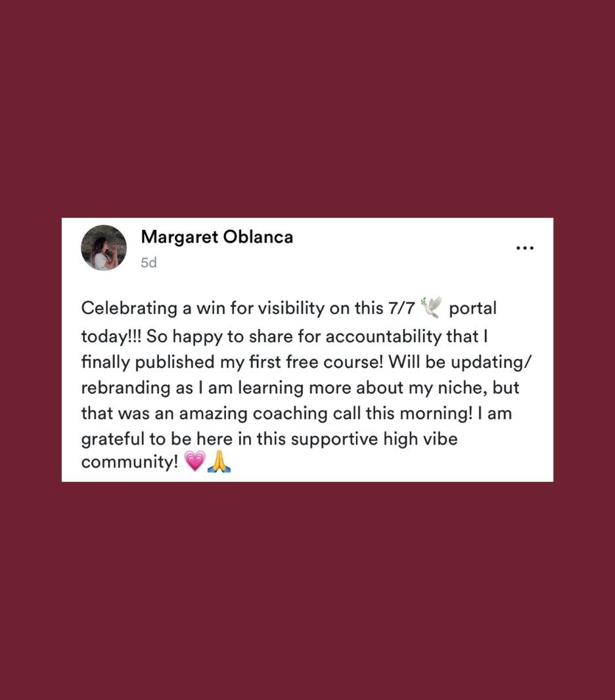Click the praying hands emoji

click(219, 461)
